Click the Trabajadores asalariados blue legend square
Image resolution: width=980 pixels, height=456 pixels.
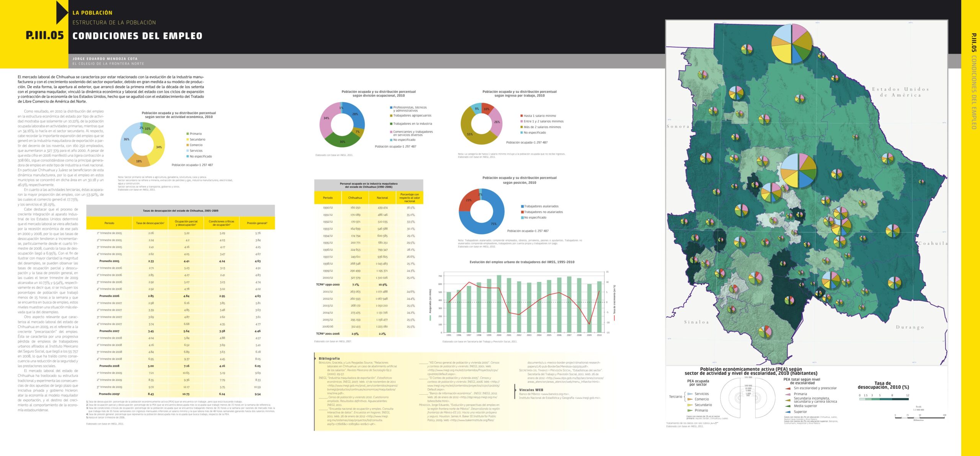pyautogui.click(x=522, y=206)
